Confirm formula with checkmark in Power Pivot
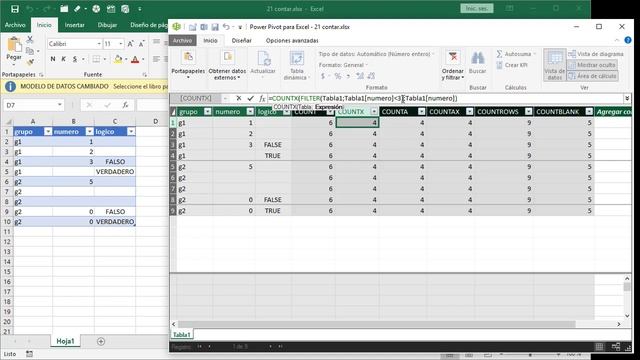The image size is (640, 360). (250, 98)
